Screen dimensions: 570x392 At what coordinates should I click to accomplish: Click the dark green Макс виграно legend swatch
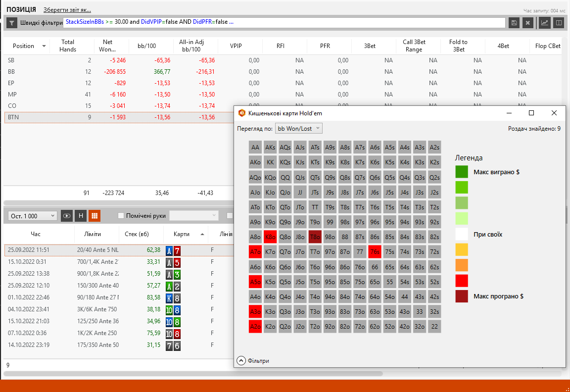click(462, 172)
